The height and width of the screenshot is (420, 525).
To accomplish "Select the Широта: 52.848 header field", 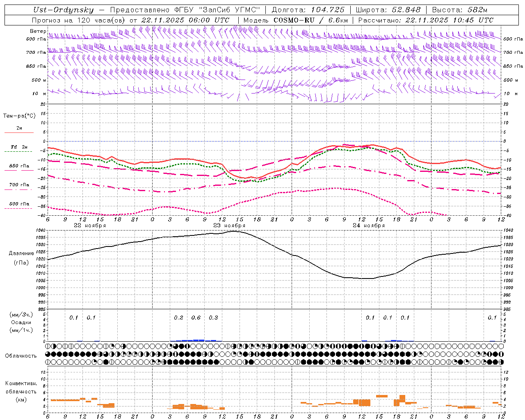I will click(x=388, y=10).
